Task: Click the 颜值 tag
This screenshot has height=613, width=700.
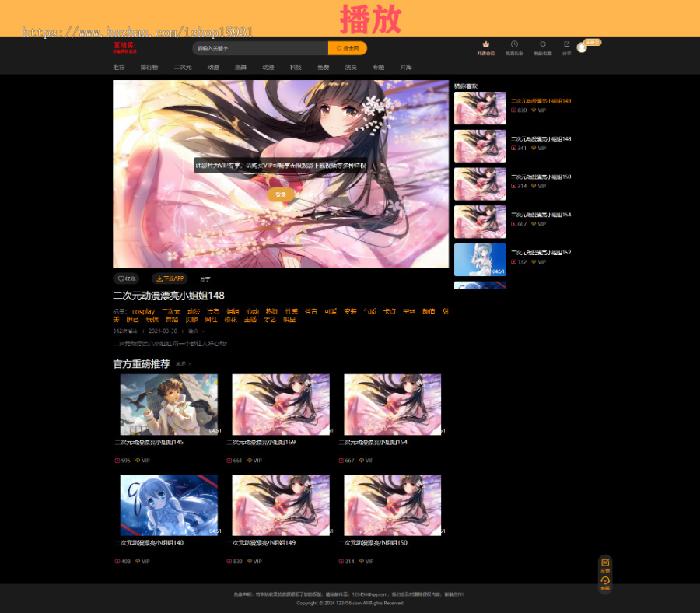Action: (x=429, y=312)
